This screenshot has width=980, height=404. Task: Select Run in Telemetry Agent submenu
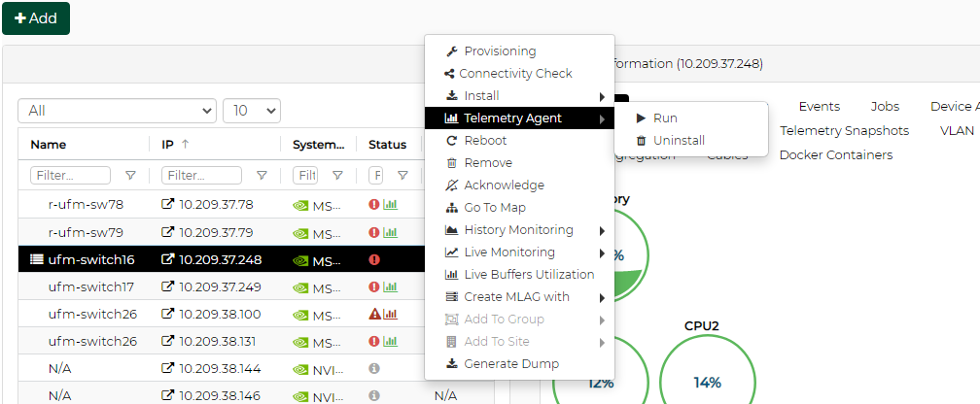click(x=664, y=118)
